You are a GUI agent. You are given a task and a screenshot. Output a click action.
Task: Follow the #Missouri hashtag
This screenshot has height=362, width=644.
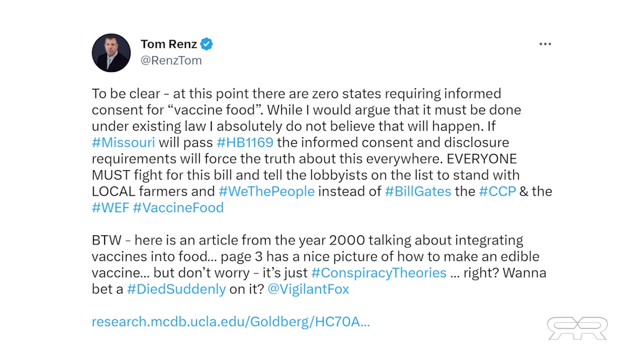[x=124, y=142]
